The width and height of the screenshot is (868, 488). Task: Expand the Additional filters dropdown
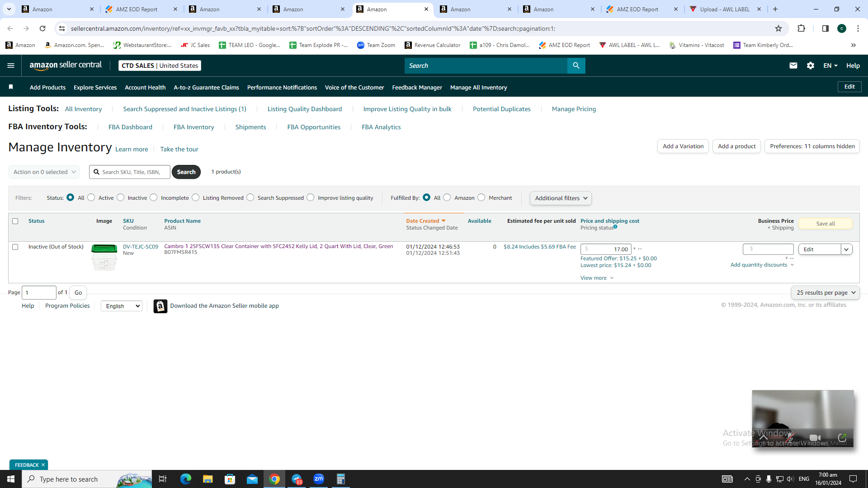pyautogui.click(x=561, y=198)
